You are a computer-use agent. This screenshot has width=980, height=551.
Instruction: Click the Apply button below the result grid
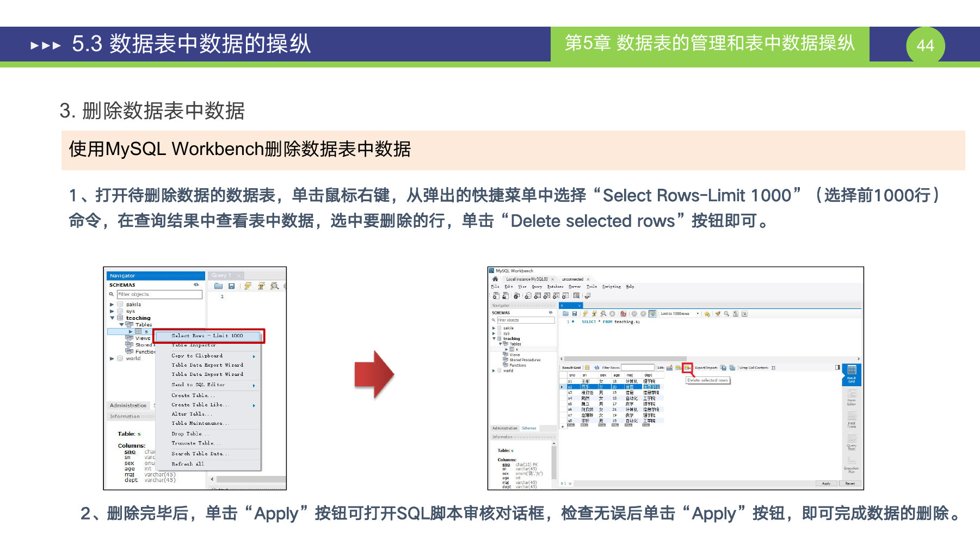click(826, 484)
